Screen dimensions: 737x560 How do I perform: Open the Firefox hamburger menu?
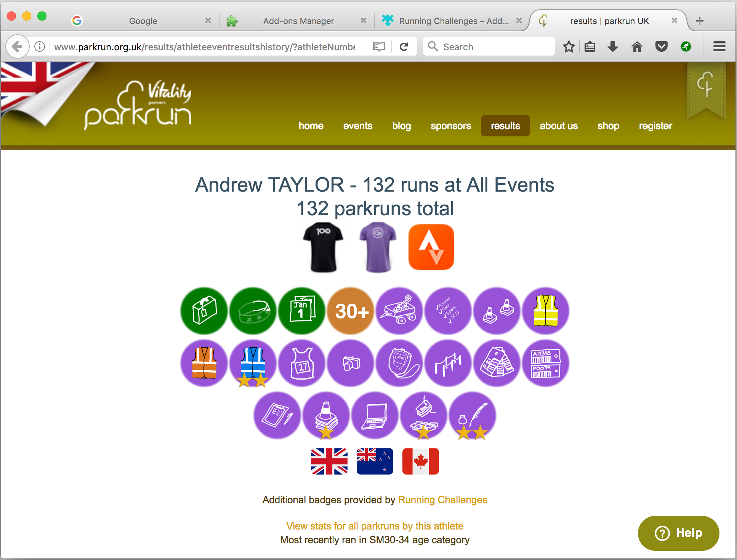click(719, 47)
